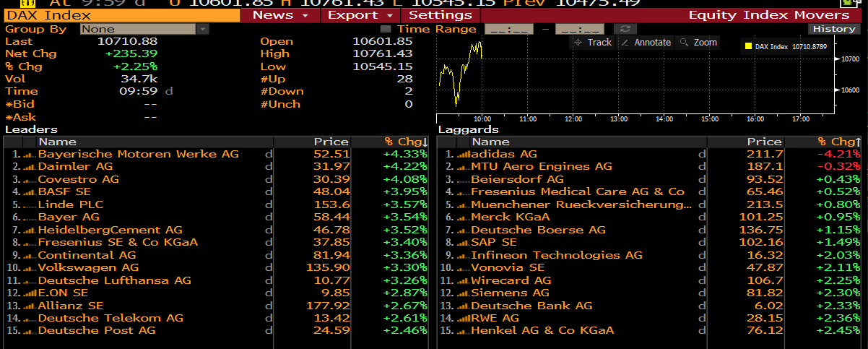Click the Group By dropdown arrow
The image size is (868, 349).
203,29
